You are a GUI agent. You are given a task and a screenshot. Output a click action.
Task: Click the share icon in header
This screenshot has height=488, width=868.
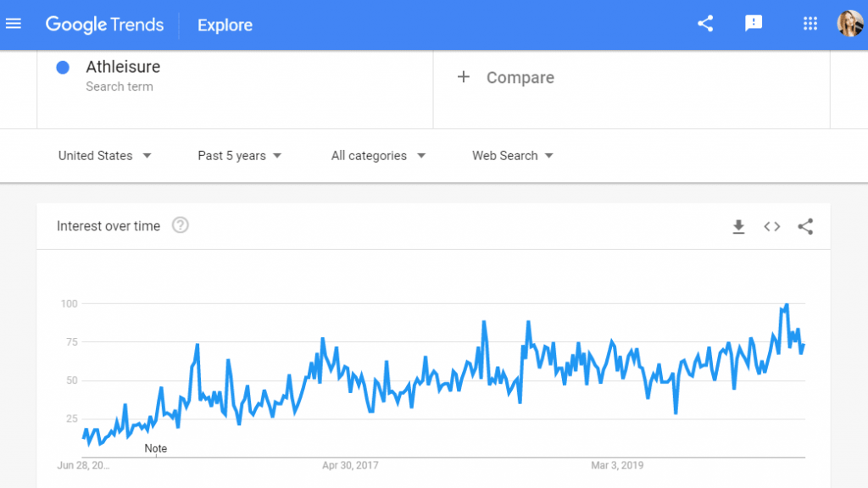704,23
